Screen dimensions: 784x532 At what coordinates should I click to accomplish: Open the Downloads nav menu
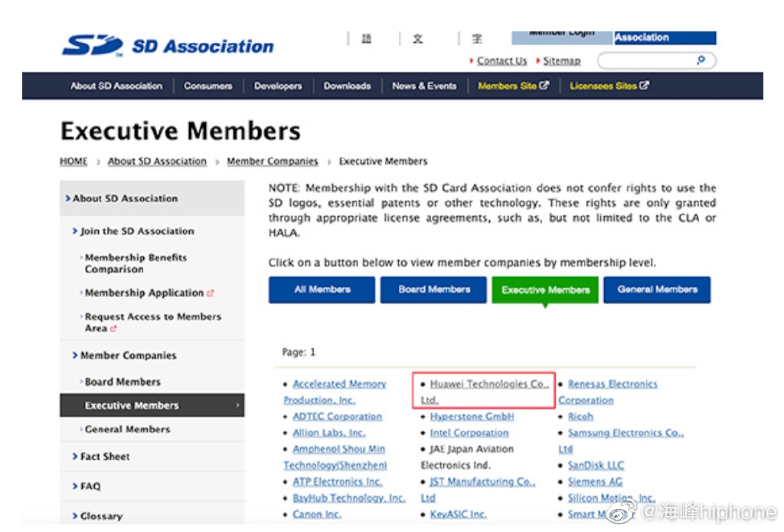pyautogui.click(x=347, y=86)
